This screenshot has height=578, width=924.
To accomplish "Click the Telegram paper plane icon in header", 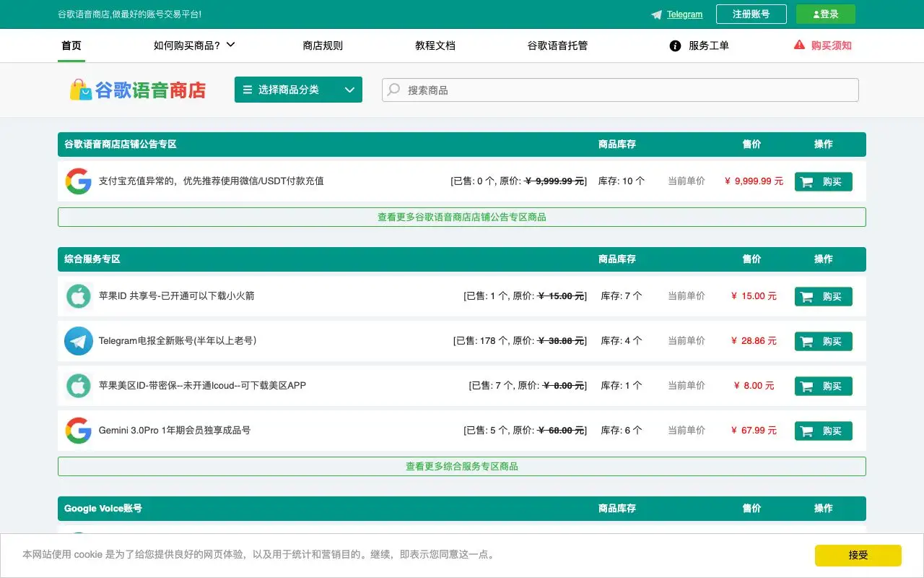I will tap(656, 14).
